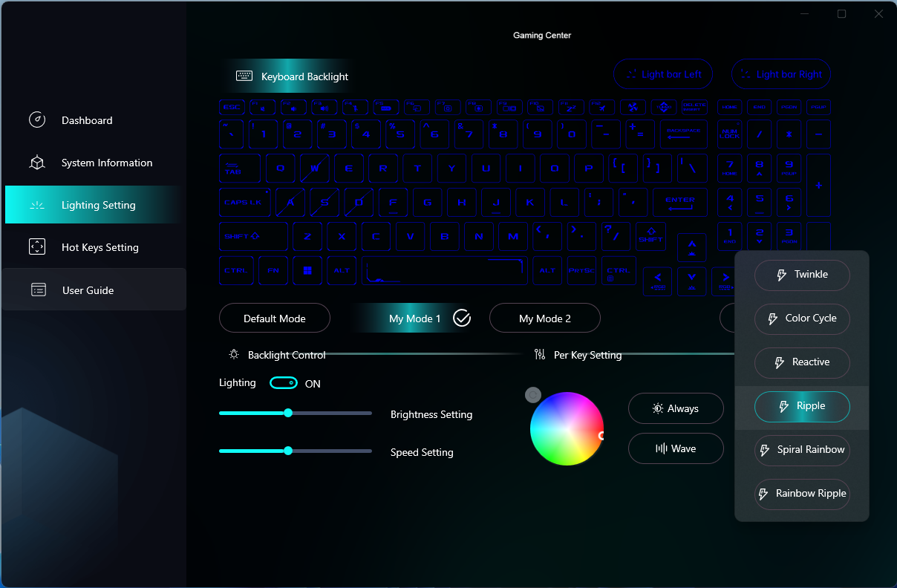Switch to Light bar Left tab
This screenshot has width=897, height=588.
click(x=663, y=74)
